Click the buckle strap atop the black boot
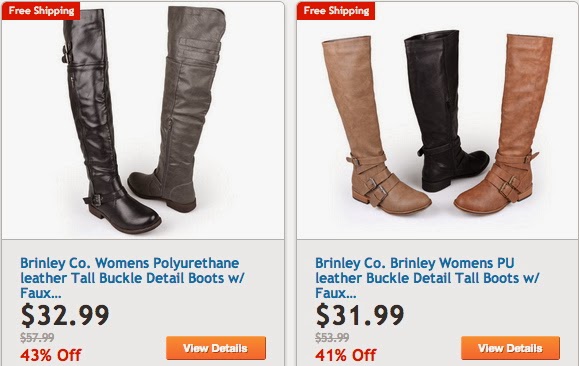 click(x=67, y=54)
